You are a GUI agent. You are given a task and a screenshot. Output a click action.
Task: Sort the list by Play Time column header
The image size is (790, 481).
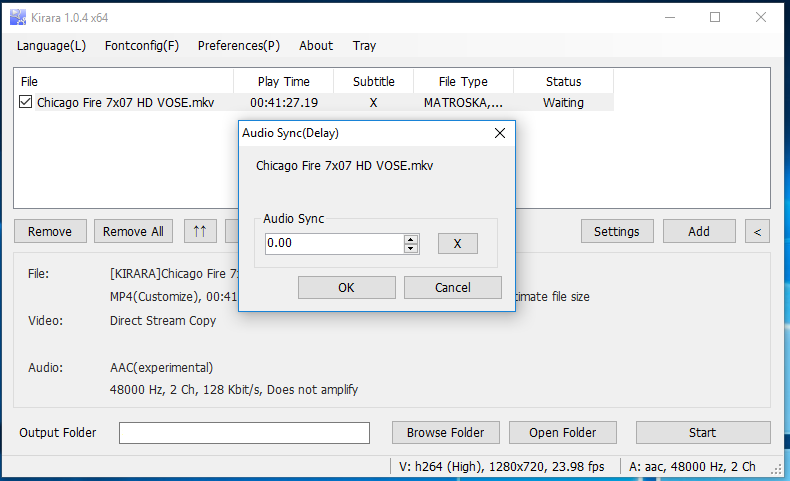click(283, 81)
